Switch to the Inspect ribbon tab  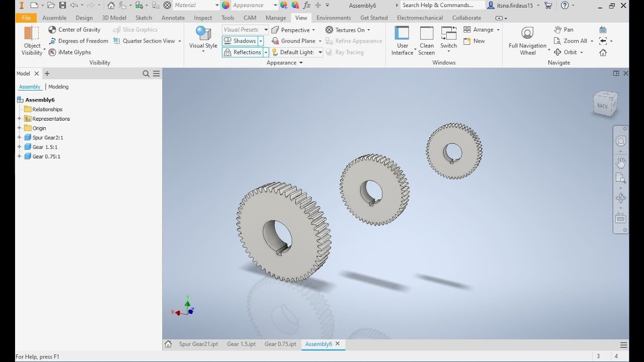click(x=203, y=18)
